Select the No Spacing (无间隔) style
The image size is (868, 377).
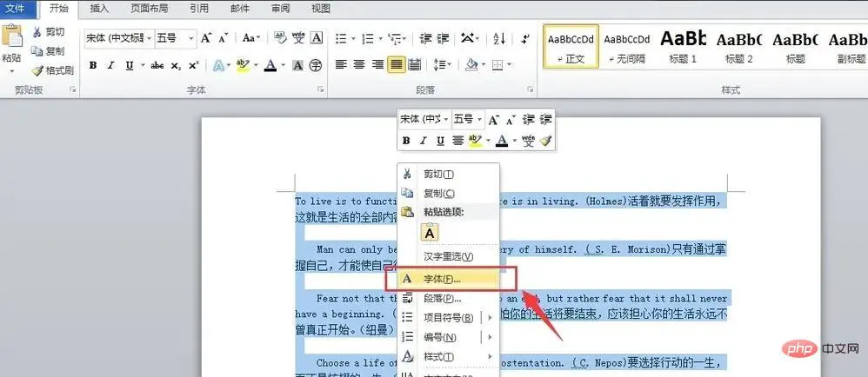(x=626, y=46)
